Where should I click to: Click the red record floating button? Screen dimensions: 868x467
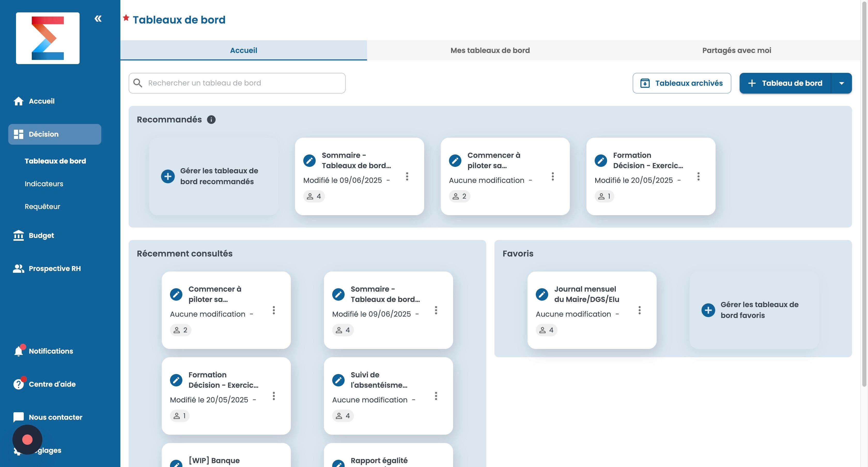(x=27, y=439)
